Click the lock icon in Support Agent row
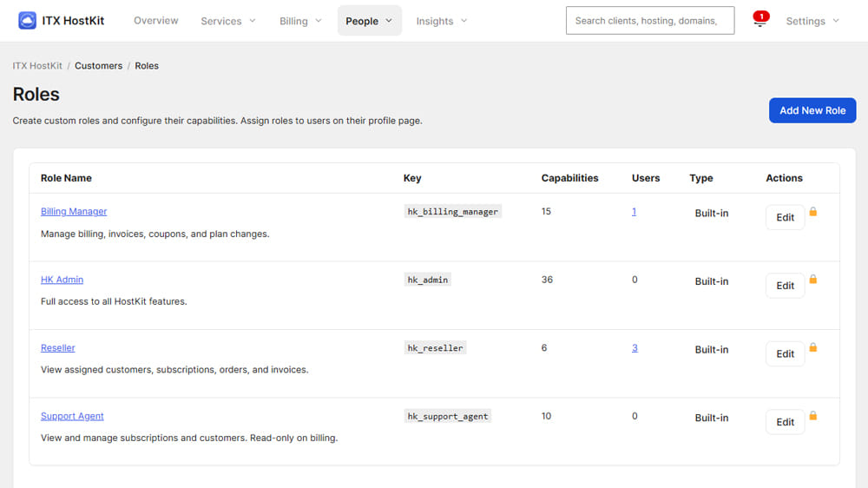 [812, 415]
